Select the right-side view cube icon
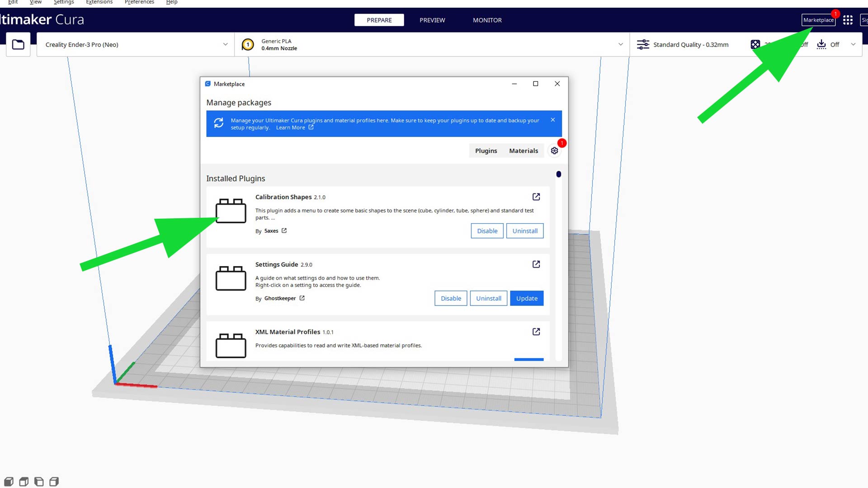The height and width of the screenshot is (488, 868). tap(54, 482)
